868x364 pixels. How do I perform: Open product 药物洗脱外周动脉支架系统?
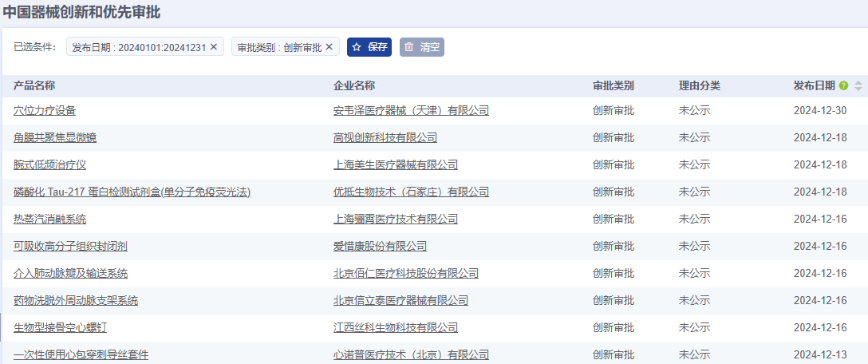tap(76, 300)
